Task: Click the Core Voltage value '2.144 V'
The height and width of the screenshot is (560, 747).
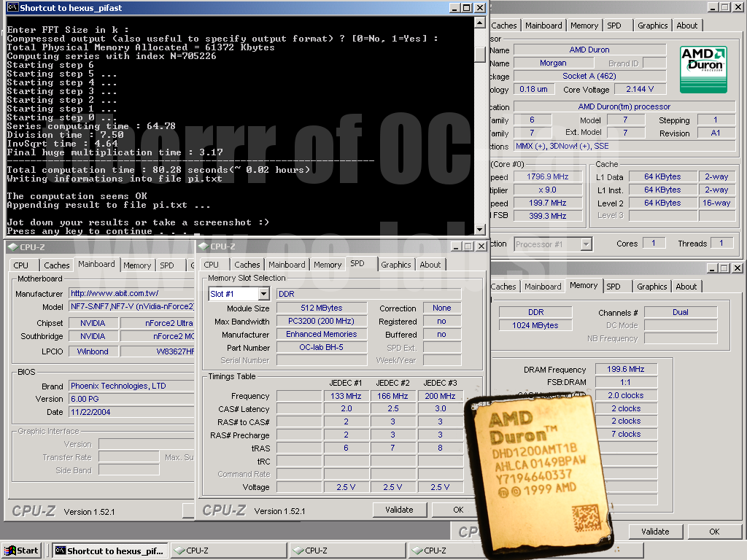Action: coord(640,89)
